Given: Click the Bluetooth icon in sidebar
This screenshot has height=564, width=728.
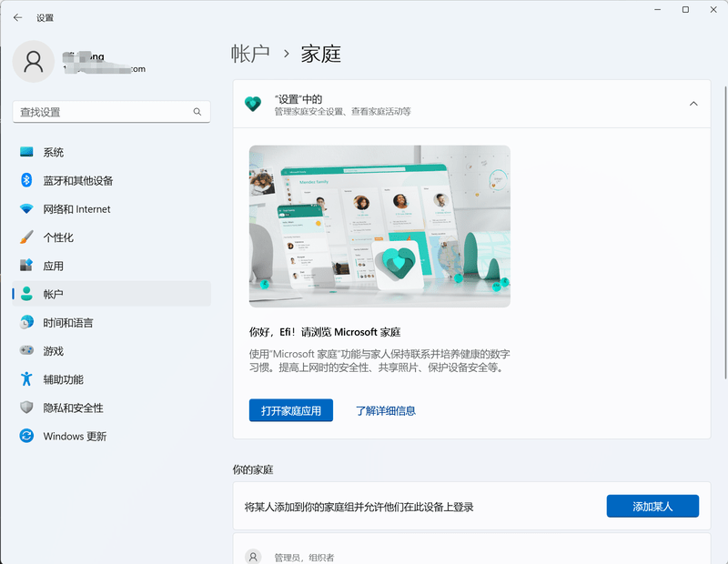Looking at the screenshot, I should click(x=26, y=180).
